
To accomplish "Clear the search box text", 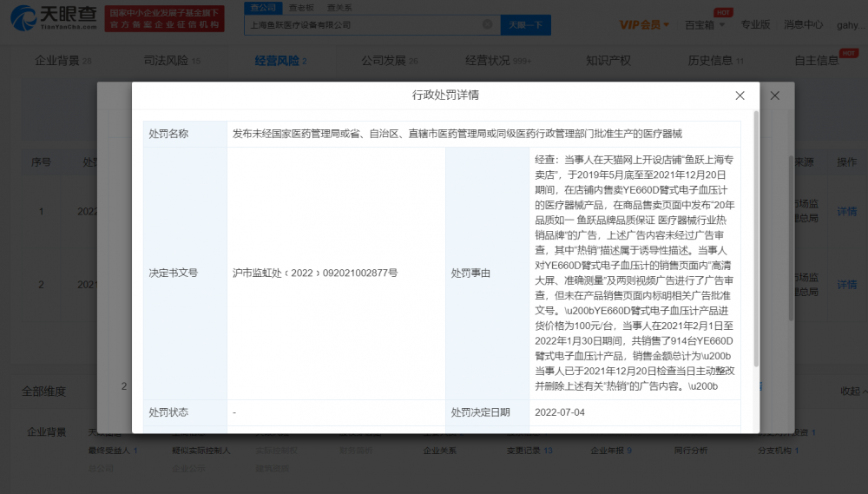I will click(x=487, y=24).
